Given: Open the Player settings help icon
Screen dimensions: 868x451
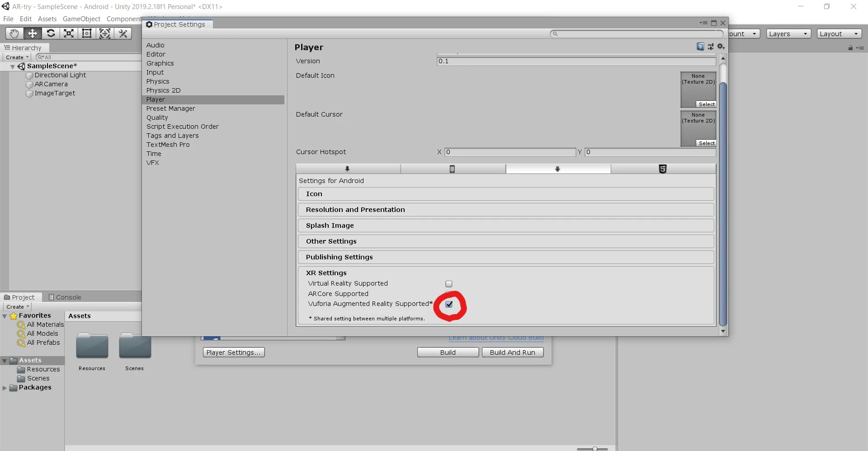Looking at the screenshot, I should tap(700, 47).
